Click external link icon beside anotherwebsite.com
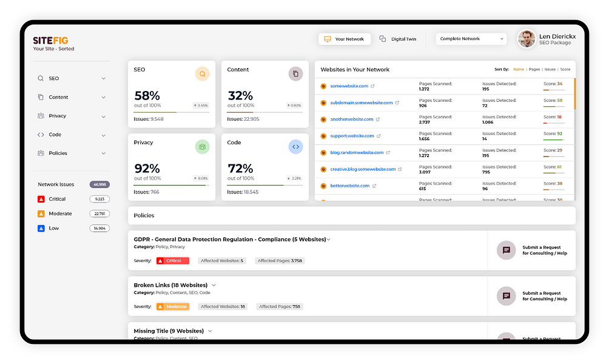The height and width of the screenshot is (364, 609). click(x=377, y=120)
